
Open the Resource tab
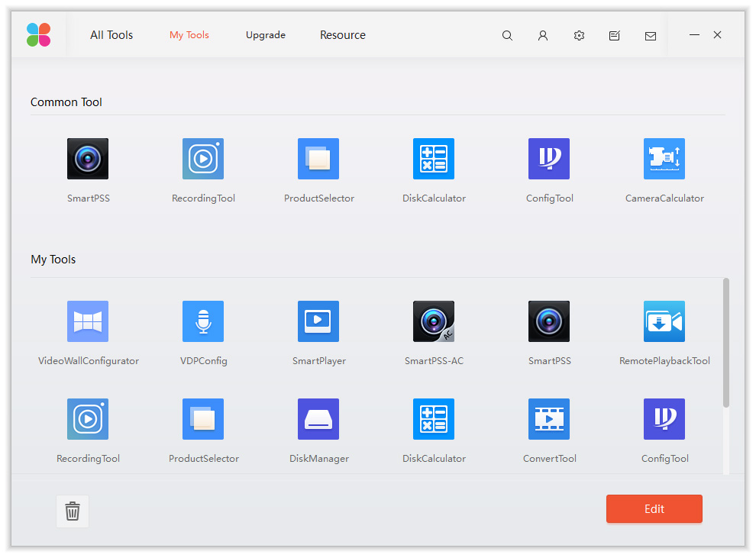click(x=343, y=34)
